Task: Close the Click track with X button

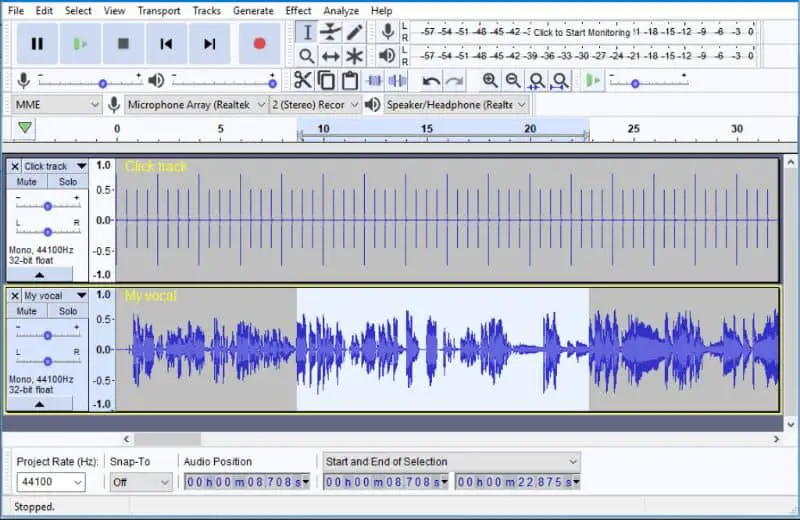Action: [14, 166]
